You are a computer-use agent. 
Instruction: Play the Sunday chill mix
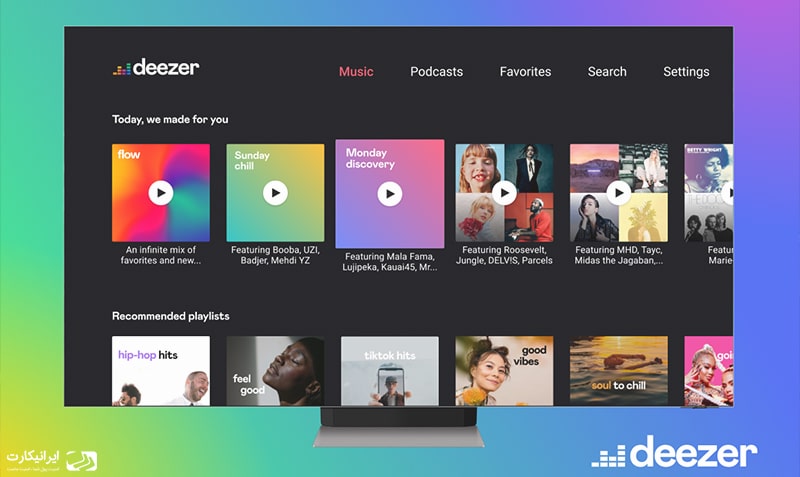click(x=275, y=193)
